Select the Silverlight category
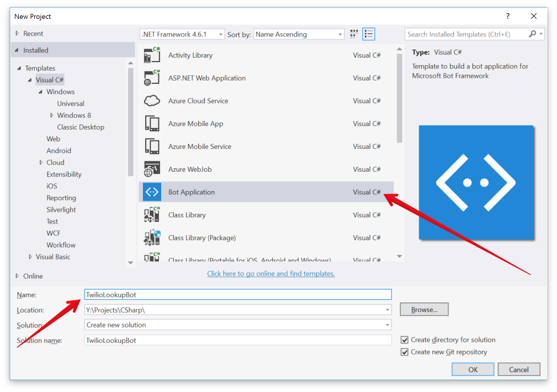Screen dimensions: 557x392 click(61, 209)
